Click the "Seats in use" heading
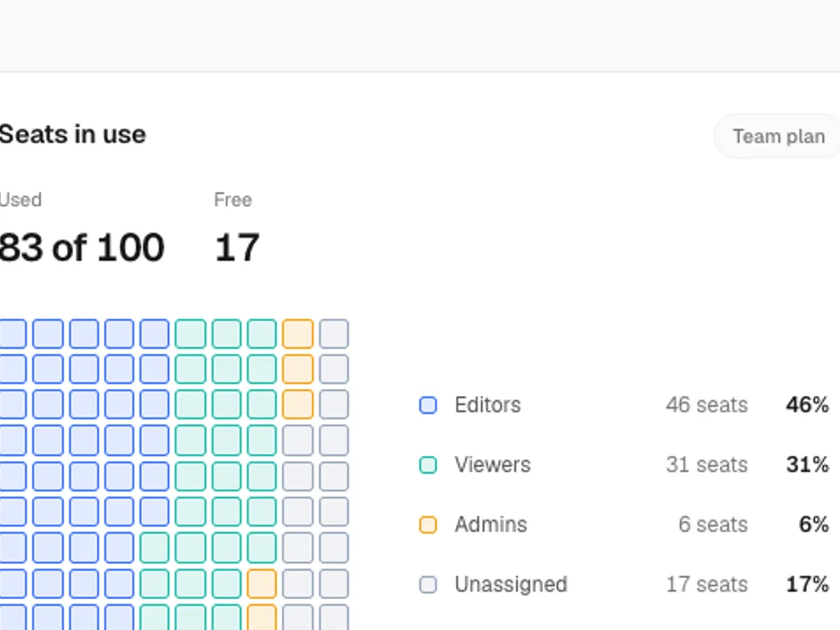Viewport: 840px width, 630px height. 72,135
